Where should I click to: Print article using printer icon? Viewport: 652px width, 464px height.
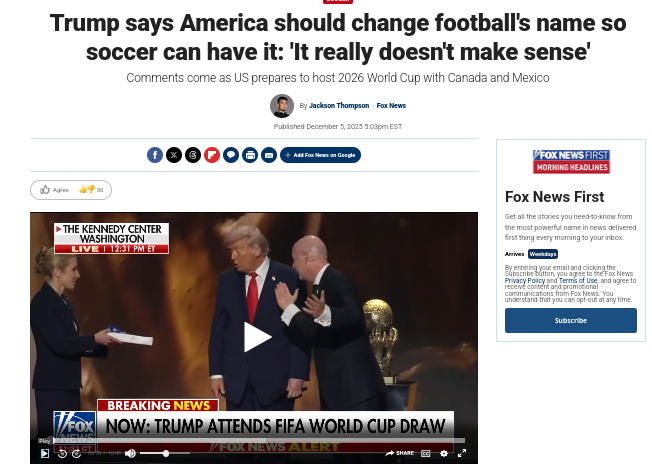tap(250, 155)
